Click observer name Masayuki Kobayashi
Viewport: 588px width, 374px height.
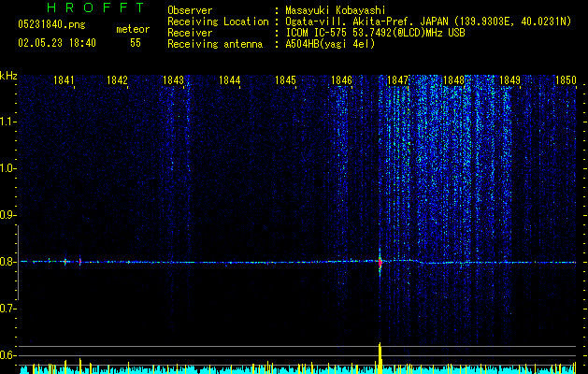click(336, 11)
